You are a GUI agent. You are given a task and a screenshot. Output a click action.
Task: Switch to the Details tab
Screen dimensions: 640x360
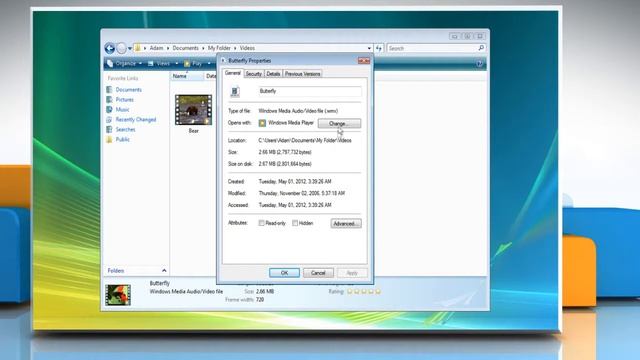coord(273,74)
